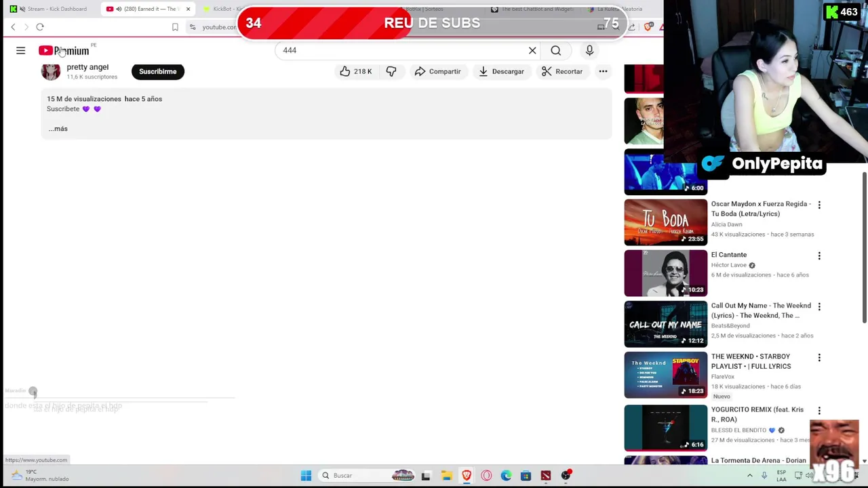Bookmark the page with the bookmark icon

175,27
